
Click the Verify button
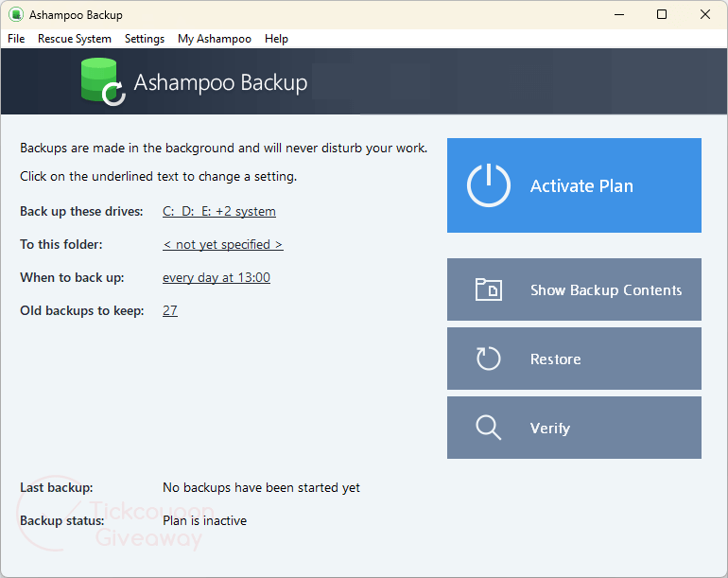click(574, 428)
